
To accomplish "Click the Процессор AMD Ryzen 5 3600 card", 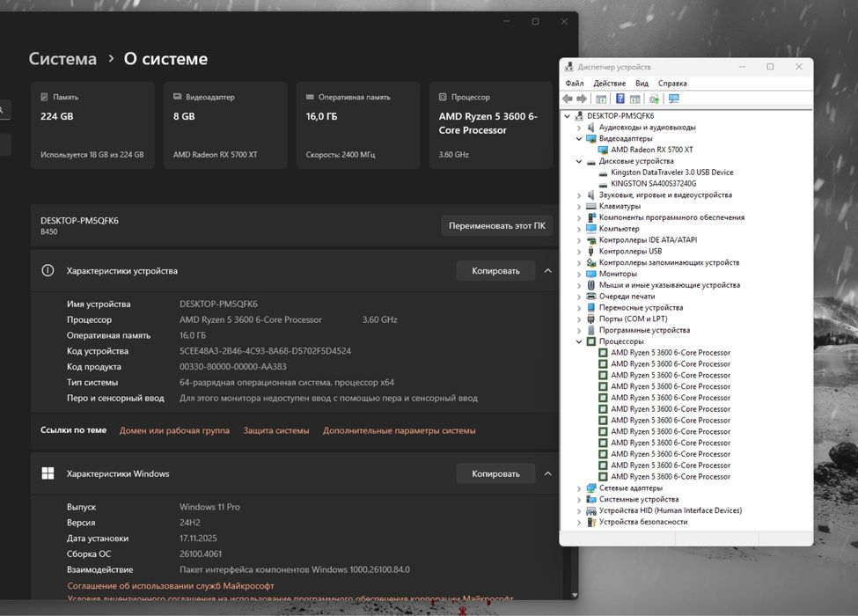I will point(491,125).
